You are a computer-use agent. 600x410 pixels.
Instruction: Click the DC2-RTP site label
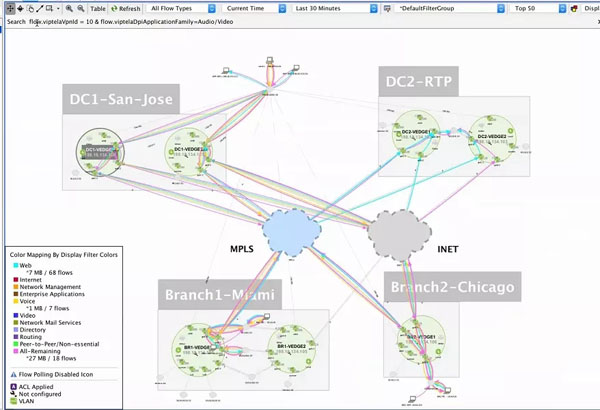419,82
